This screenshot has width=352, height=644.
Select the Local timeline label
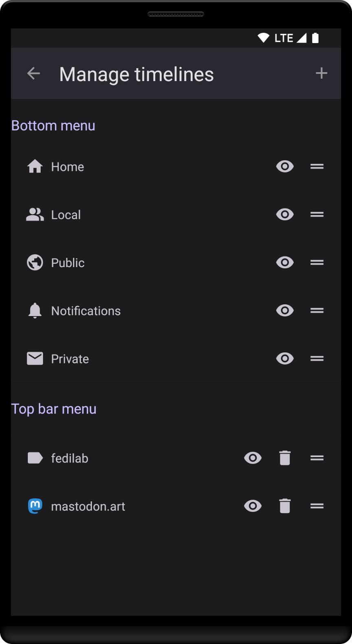coord(66,215)
